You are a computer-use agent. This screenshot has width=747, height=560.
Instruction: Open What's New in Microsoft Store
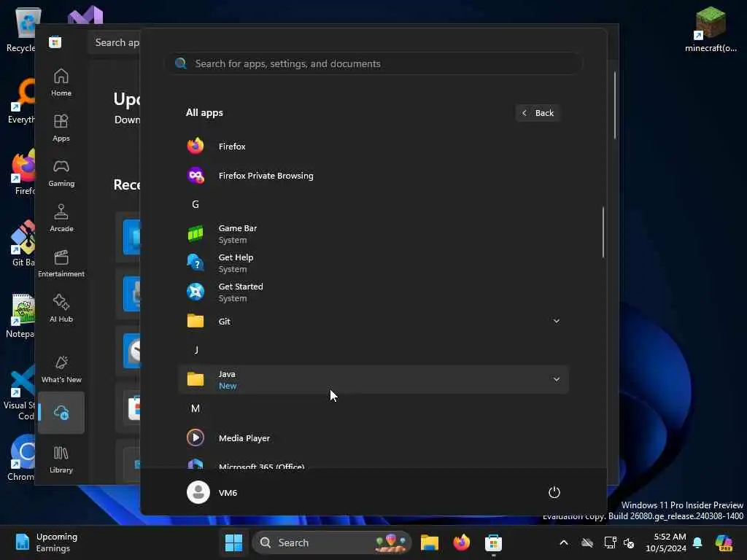(x=61, y=369)
